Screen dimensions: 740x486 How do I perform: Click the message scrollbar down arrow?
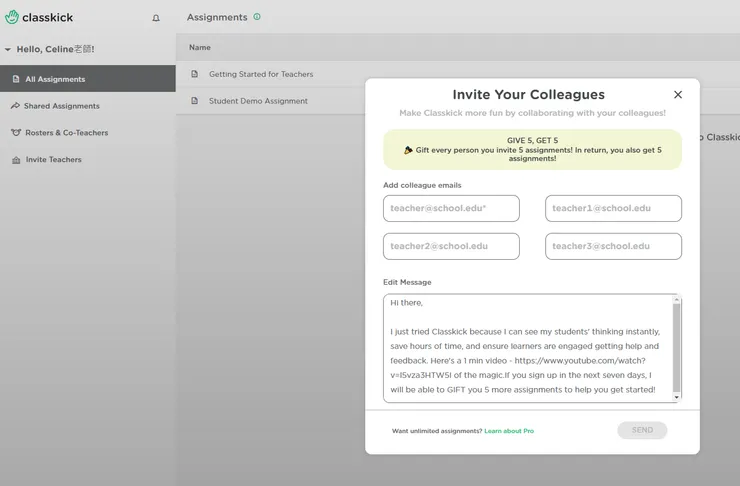(676, 397)
